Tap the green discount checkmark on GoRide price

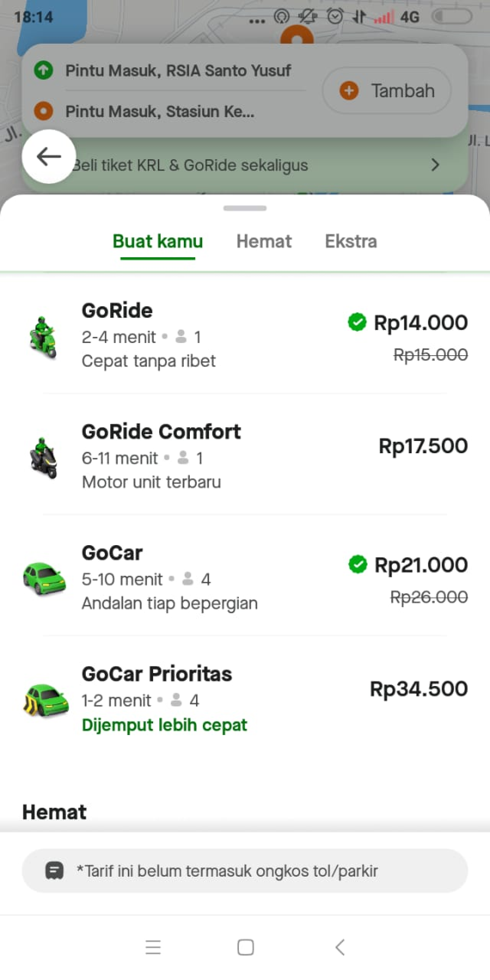(357, 322)
